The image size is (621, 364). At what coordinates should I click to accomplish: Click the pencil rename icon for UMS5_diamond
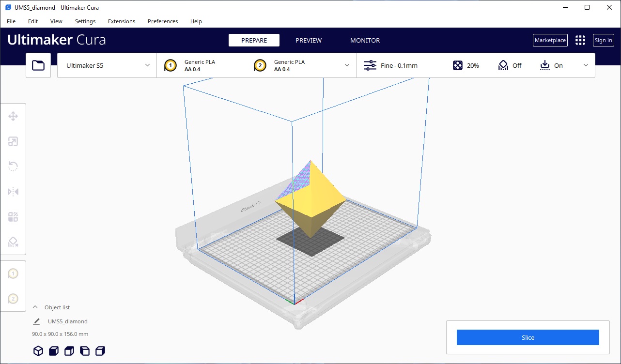36,321
